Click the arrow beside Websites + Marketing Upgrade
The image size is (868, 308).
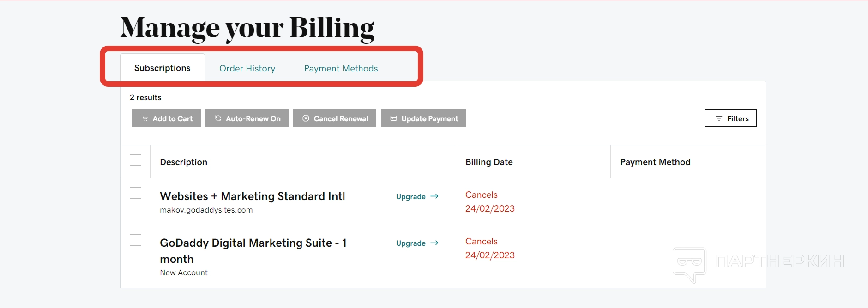click(x=434, y=196)
